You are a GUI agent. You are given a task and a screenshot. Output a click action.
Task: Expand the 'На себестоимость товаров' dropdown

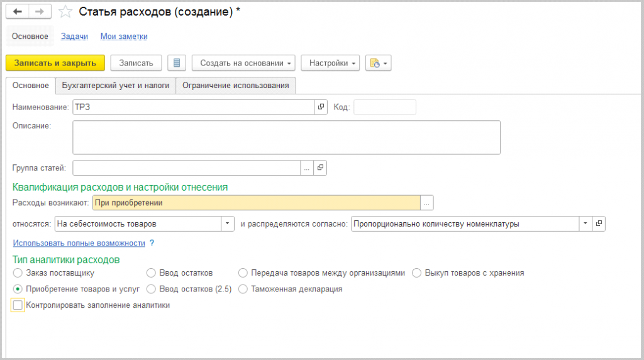[227, 223]
